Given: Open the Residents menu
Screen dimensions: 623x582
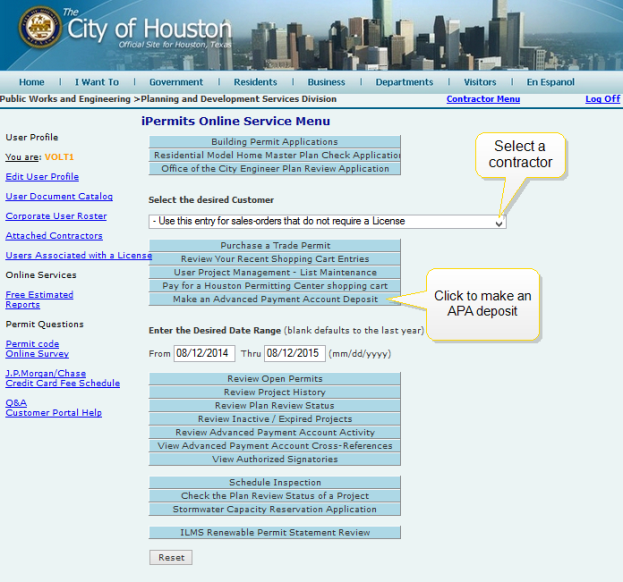Looking at the screenshot, I should click(x=255, y=82).
